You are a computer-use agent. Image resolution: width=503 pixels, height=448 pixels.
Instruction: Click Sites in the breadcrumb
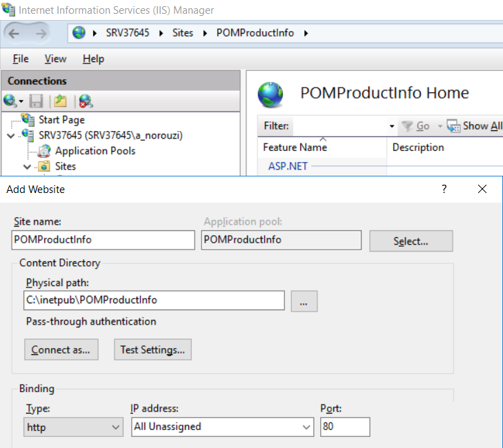(183, 33)
